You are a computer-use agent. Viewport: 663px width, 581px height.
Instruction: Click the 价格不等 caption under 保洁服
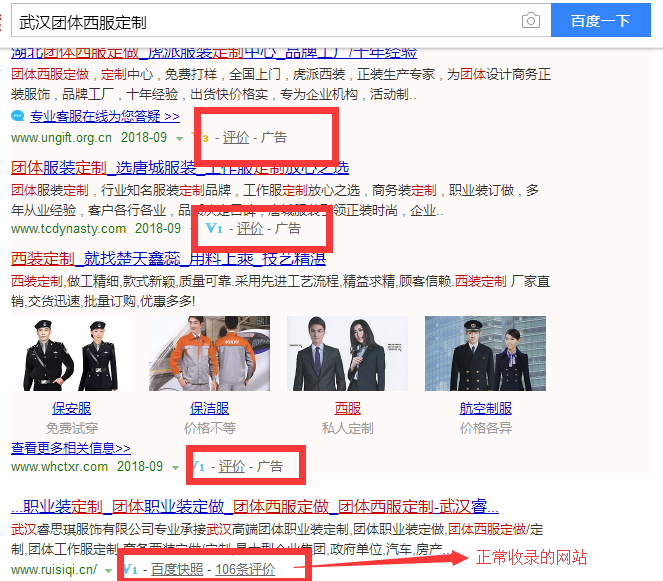pyautogui.click(x=210, y=428)
